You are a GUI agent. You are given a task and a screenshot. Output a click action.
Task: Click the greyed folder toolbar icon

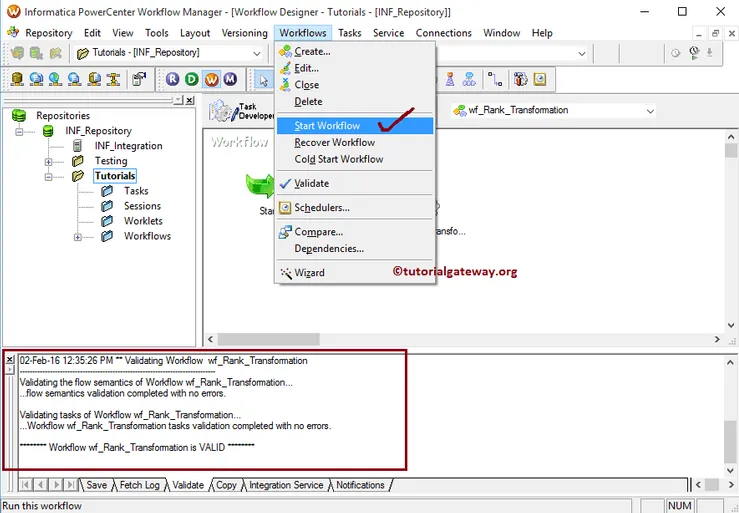pos(56,53)
